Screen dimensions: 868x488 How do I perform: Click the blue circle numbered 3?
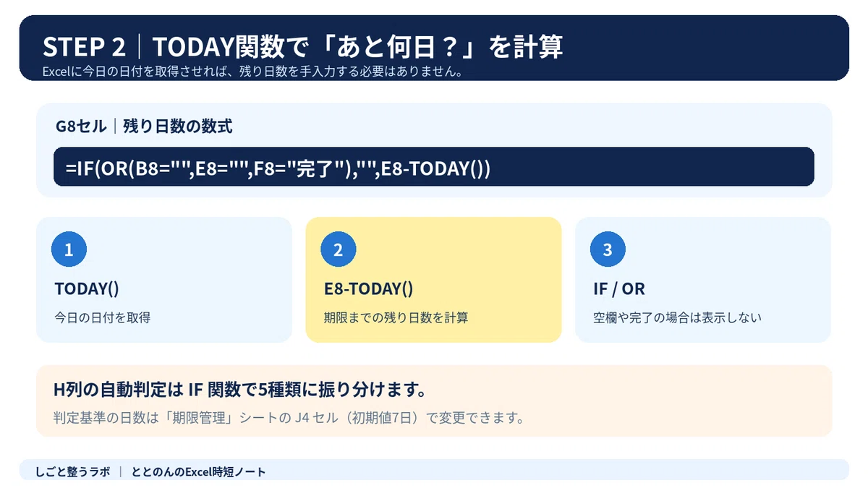click(608, 250)
